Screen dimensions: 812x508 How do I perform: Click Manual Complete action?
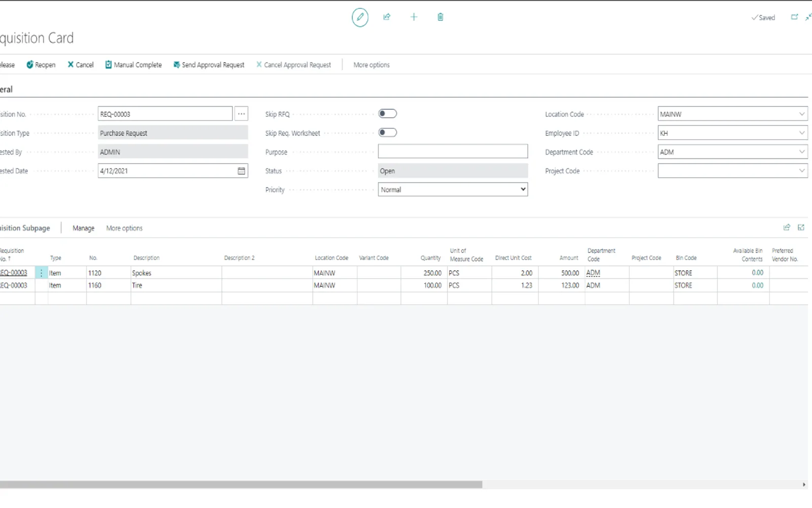pos(133,65)
